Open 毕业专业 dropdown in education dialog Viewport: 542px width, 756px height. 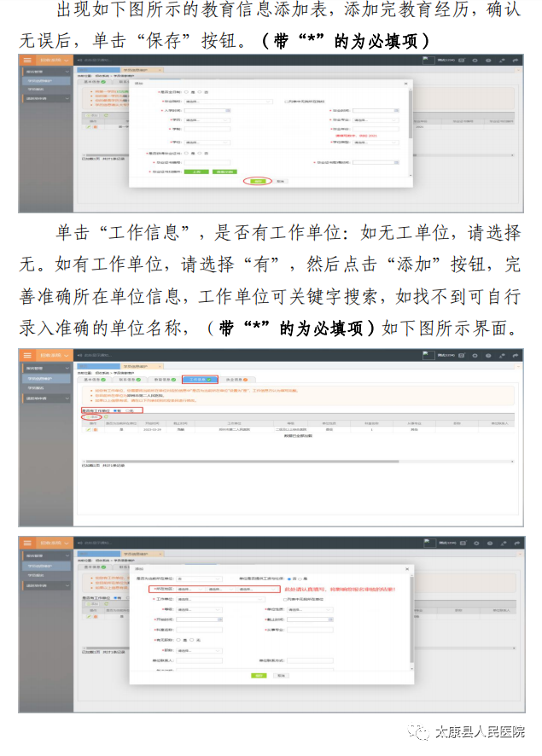pos(376,119)
